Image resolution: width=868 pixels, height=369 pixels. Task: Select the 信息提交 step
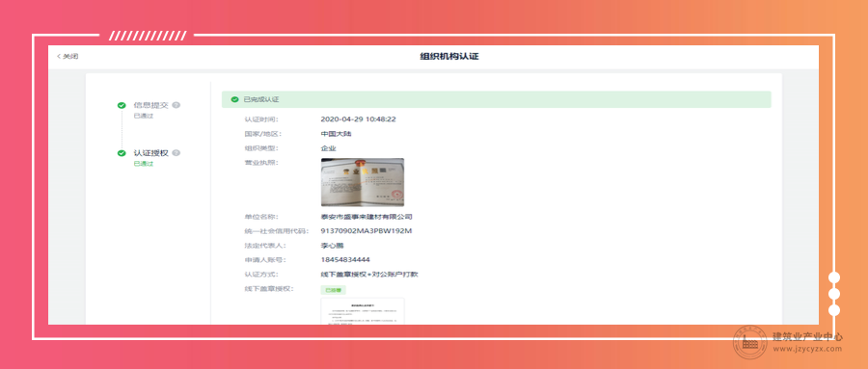pyautogui.click(x=150, y=105)
